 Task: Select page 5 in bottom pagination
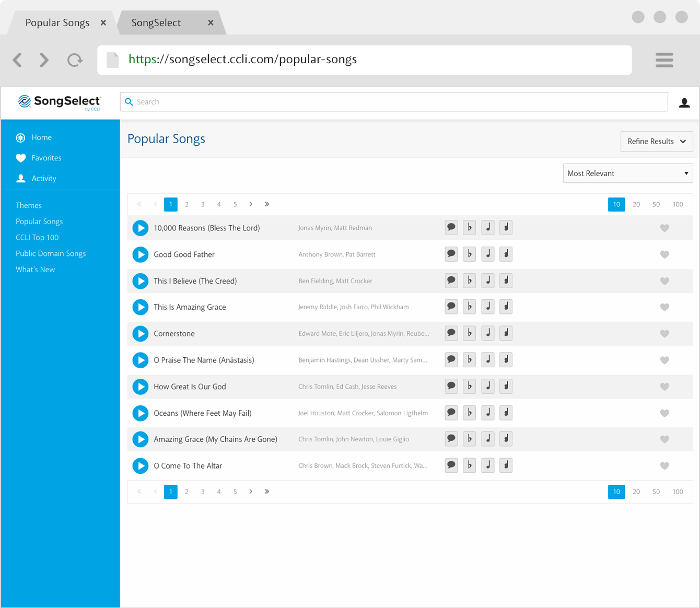coord(235,492)
